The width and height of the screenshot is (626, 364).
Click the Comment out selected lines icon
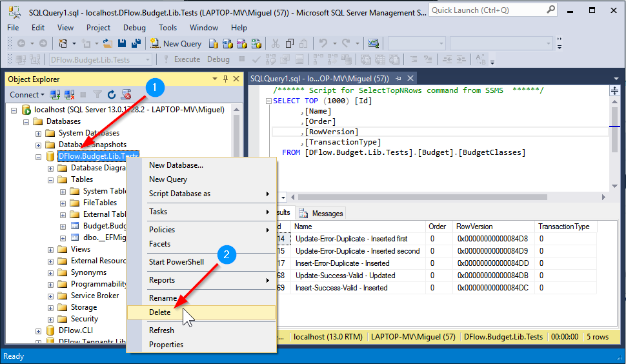413,59
